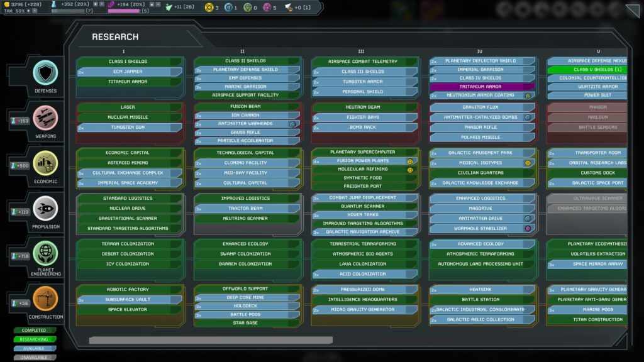This screenshot has width=644, height=362.
Task: Click the Construction crane icon
Action: coord(45,299)
